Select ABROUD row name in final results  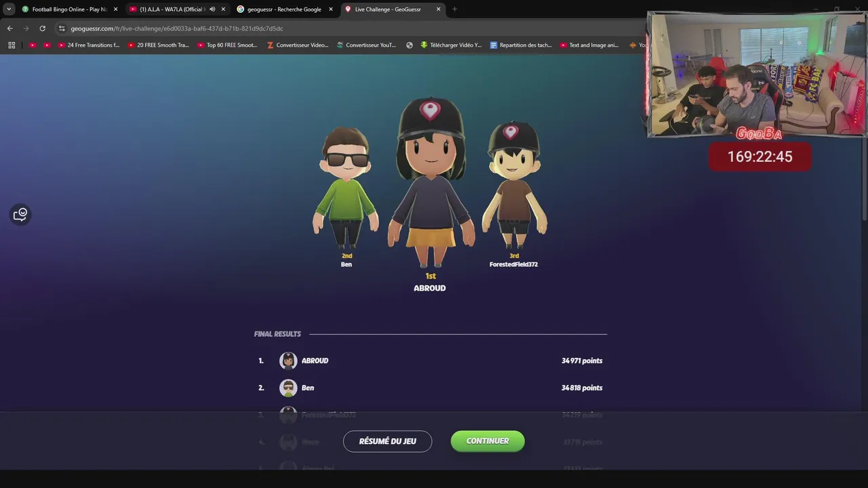click(x=315, y=361)
